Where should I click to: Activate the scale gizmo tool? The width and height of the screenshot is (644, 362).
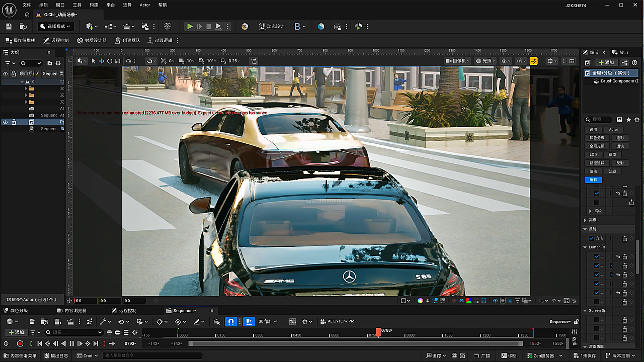[x=118, y=61]
